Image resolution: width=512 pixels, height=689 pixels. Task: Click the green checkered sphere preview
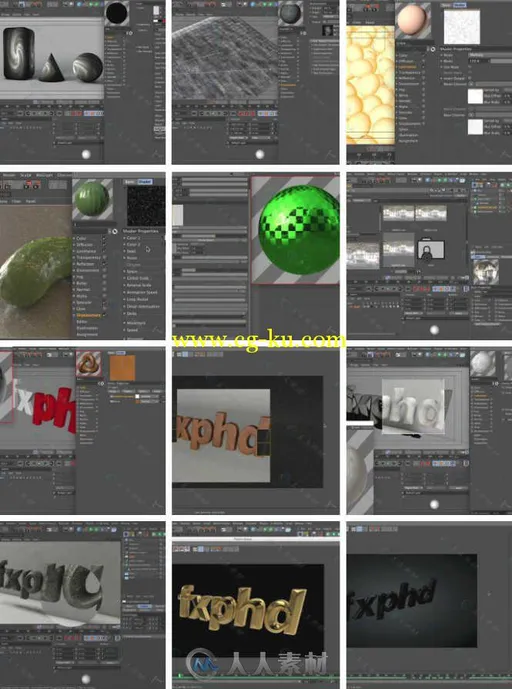click(298, 229)
